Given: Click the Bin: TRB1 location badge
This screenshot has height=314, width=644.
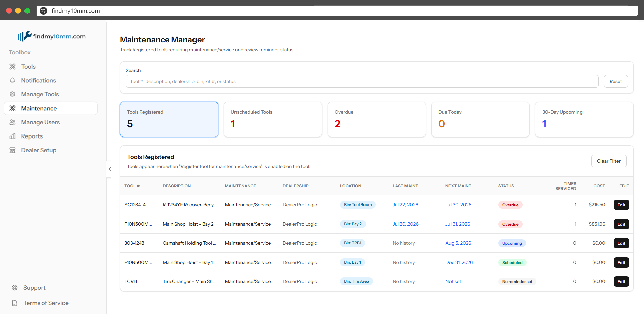Looking at the screenshot, I should pos(352,243).
